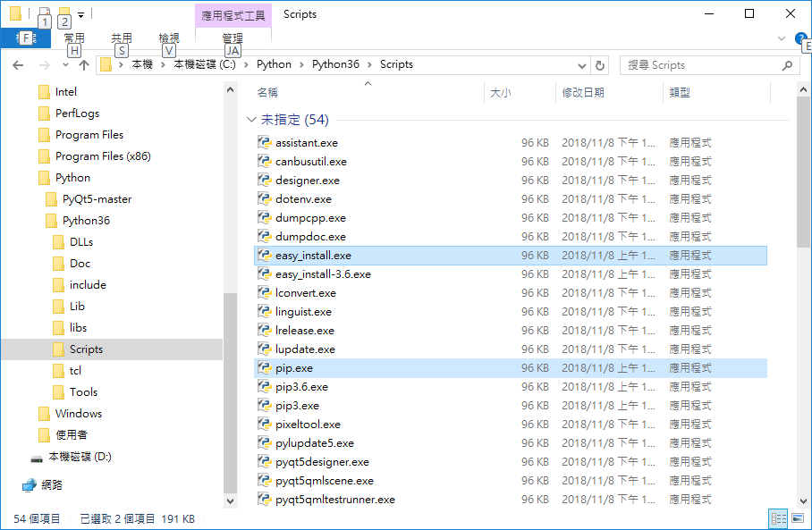Open Quick Access Toolbar customize dropdown
The width and height of the screenshot is (812, 530).
click(80, 15)
